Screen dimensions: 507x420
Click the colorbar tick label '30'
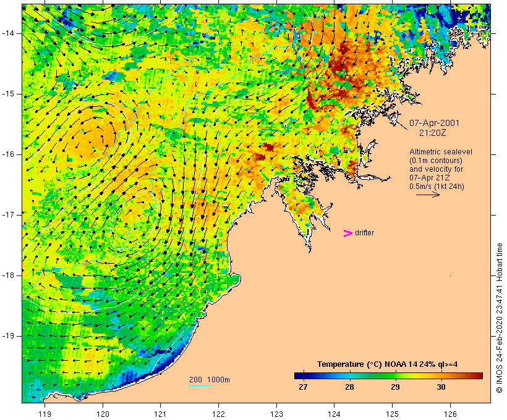(x=441, y=387)
